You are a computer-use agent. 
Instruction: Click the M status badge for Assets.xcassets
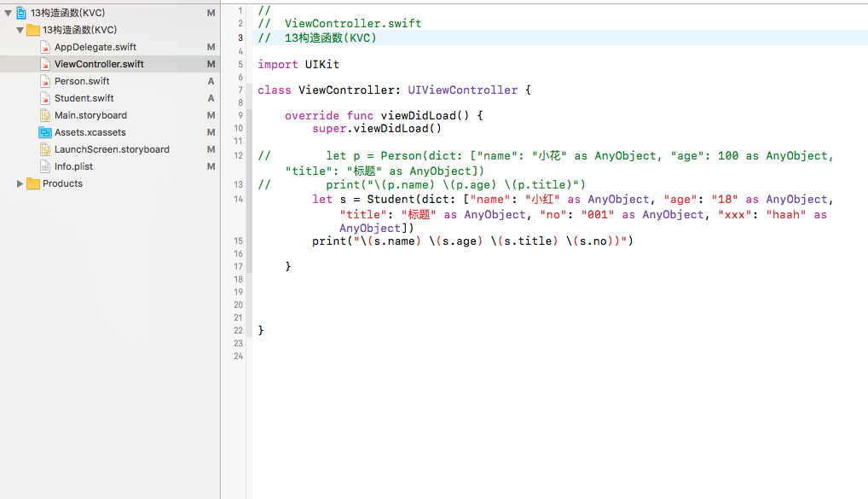click(211, 132)
